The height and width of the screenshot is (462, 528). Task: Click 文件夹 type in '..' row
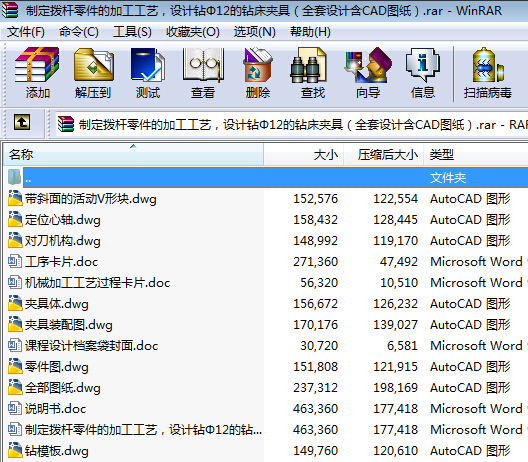click(x=448, y=177)
